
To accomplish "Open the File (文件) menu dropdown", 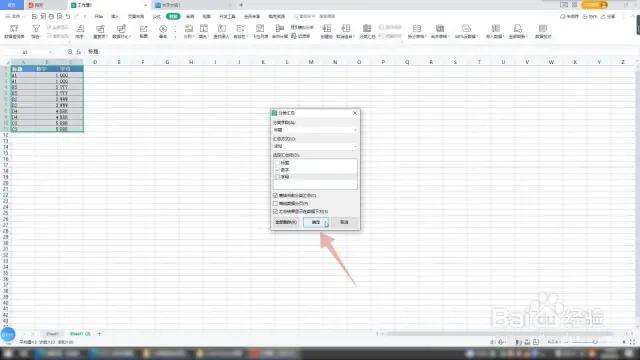I will pyautogui.click(x=15, y=16).
